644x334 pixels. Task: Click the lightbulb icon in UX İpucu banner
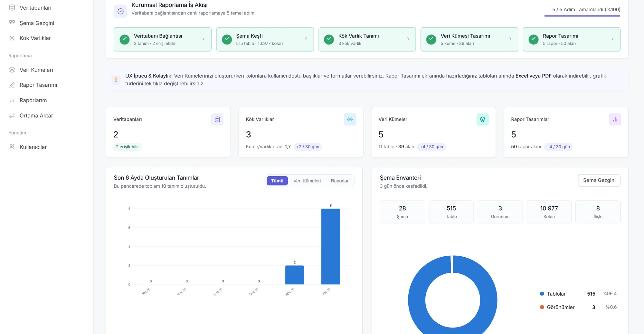(116, 80)
